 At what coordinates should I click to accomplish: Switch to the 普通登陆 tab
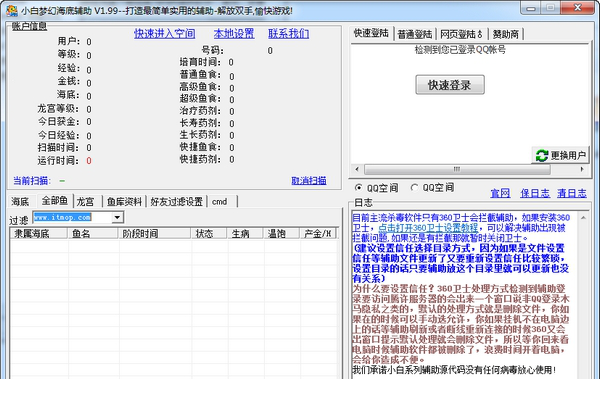414,34
